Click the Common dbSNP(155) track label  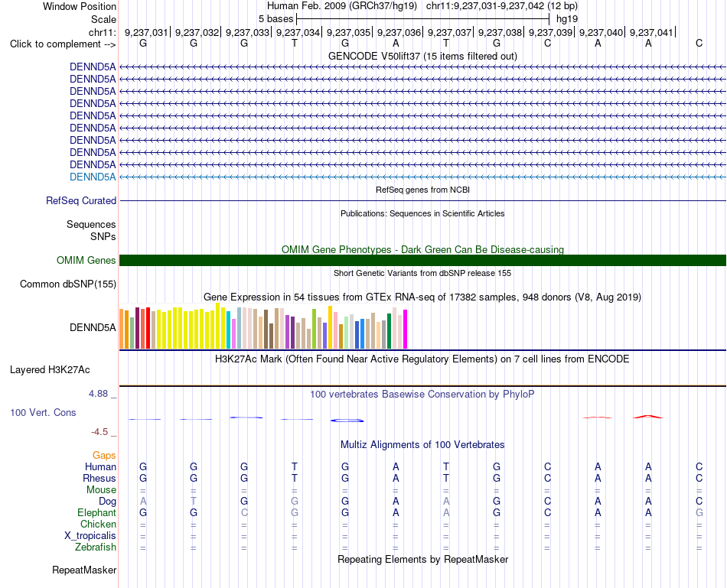68,284
